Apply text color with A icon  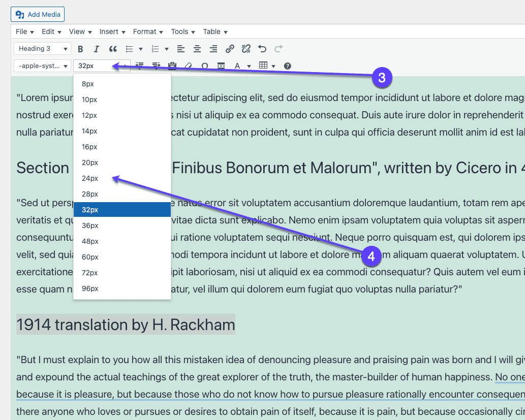(x=237, y=66)
